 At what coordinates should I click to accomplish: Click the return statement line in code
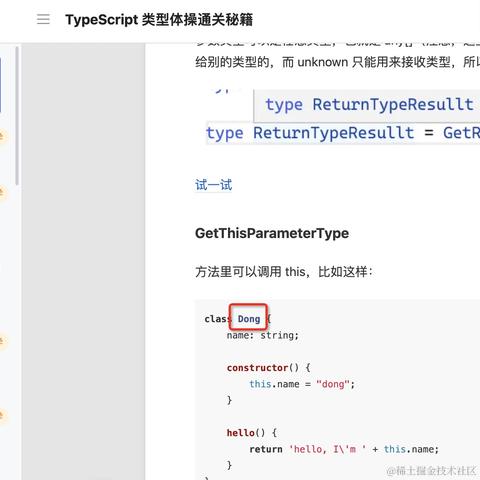pyautogui.click(x=344, y=449)
